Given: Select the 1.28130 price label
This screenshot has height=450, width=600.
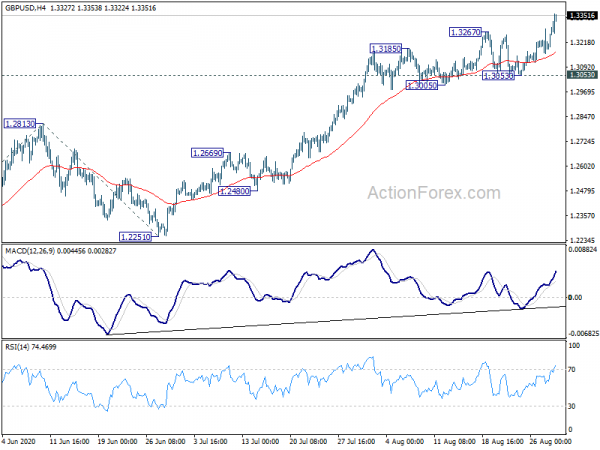Looking at the screenshot, I should pos(20,124).
